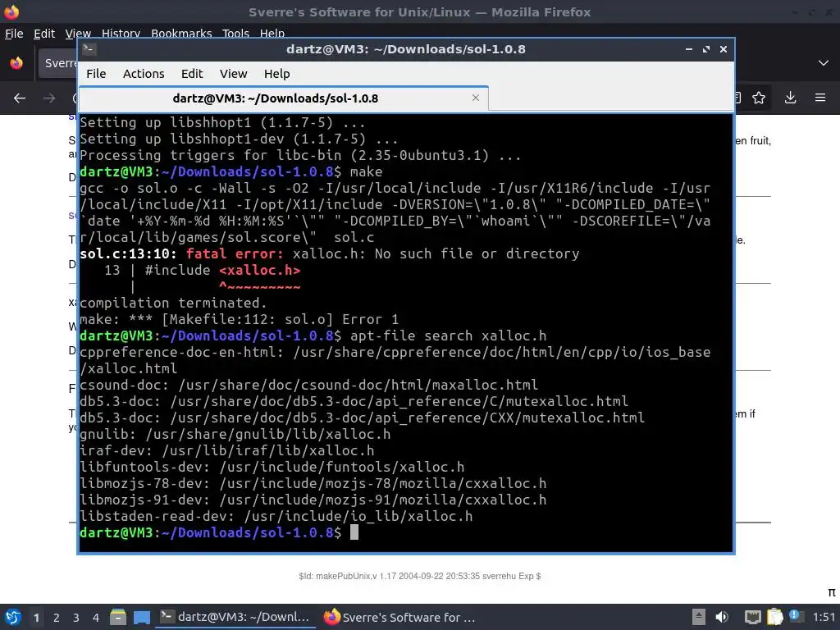Click the terminal cursor at the last prompt

click(x=354, y=532)
